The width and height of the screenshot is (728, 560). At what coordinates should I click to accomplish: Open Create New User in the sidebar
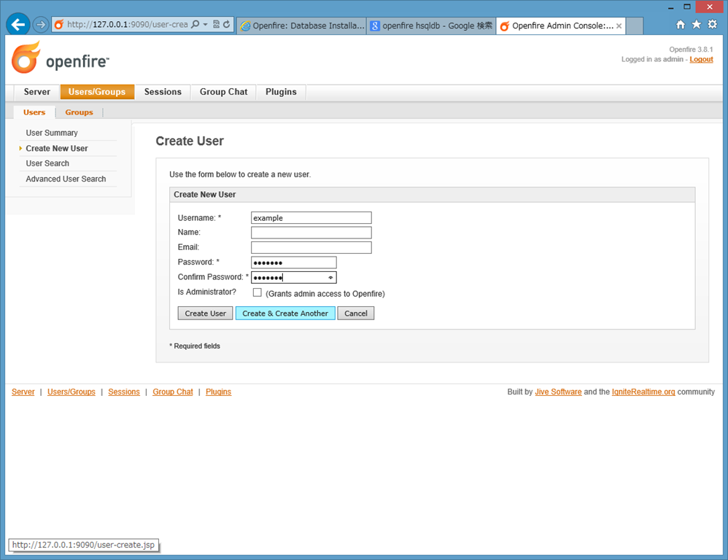(x=57, y=149)
